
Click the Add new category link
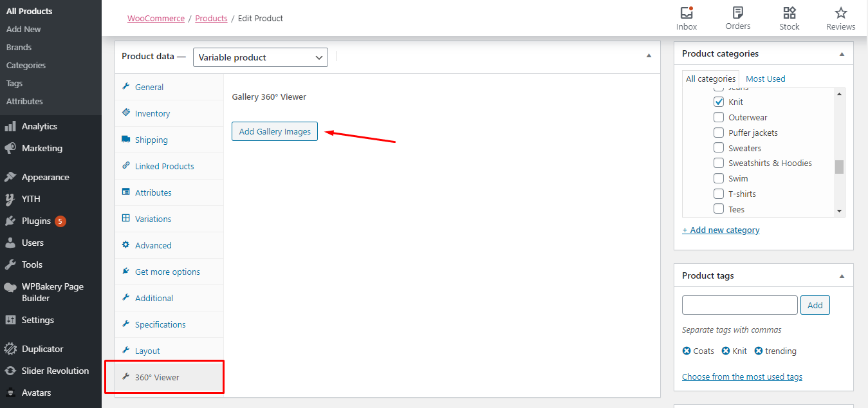721,230
